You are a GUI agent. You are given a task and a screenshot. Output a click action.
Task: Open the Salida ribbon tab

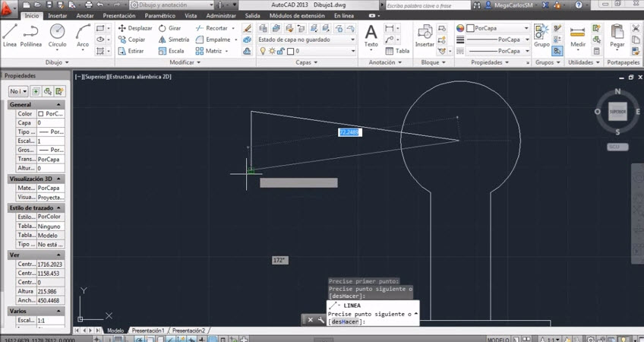click(253, 16)
